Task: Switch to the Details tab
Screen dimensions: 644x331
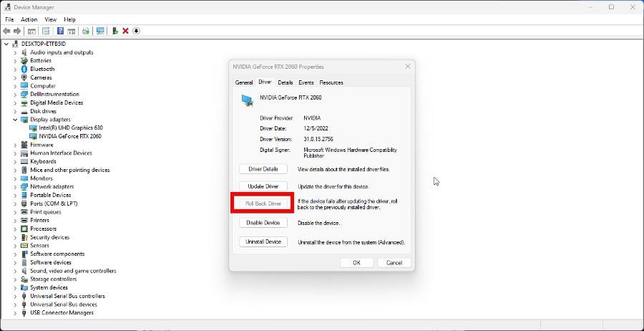Action: click(x=286, y=82)
